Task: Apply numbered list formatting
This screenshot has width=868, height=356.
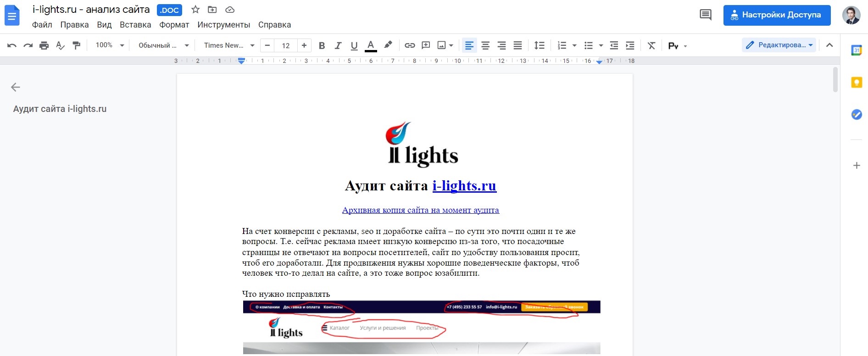Action: 562,45
